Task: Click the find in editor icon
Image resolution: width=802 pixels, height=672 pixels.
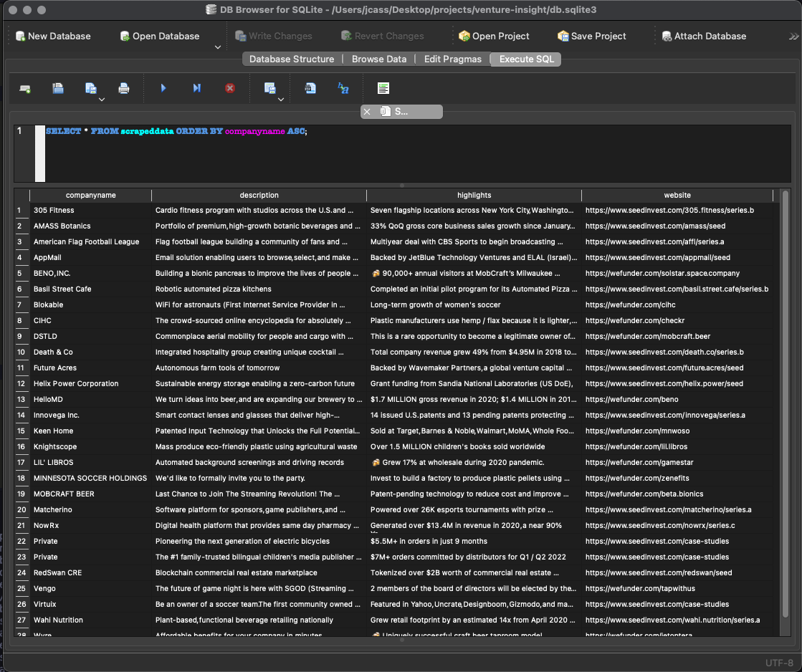Action: pos(310,88)
